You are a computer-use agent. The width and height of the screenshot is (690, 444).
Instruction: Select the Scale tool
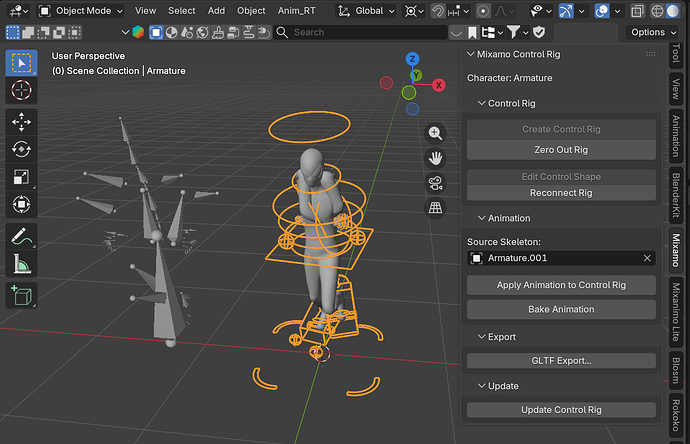[21, 177]
